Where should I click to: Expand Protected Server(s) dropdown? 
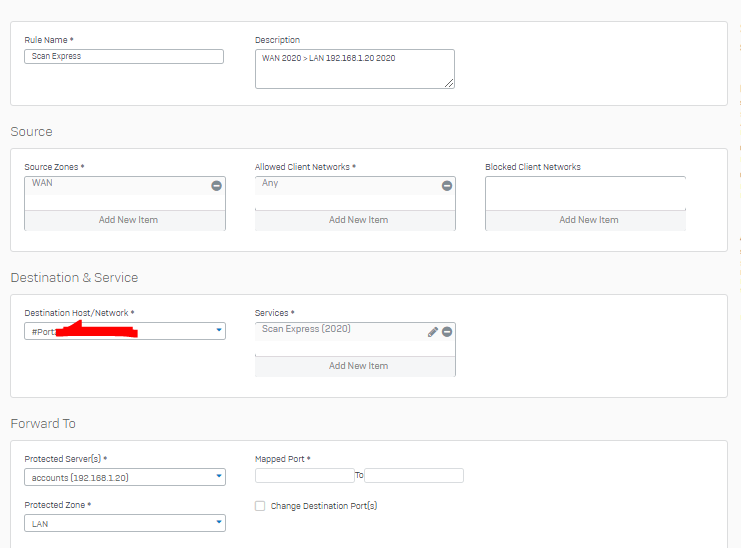pos(219,478)
